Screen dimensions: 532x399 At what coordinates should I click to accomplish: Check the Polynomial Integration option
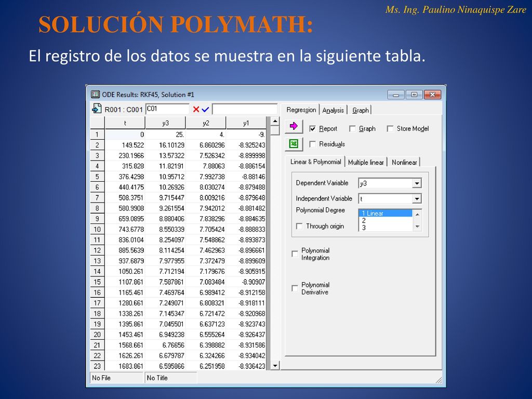pos(295,254)
